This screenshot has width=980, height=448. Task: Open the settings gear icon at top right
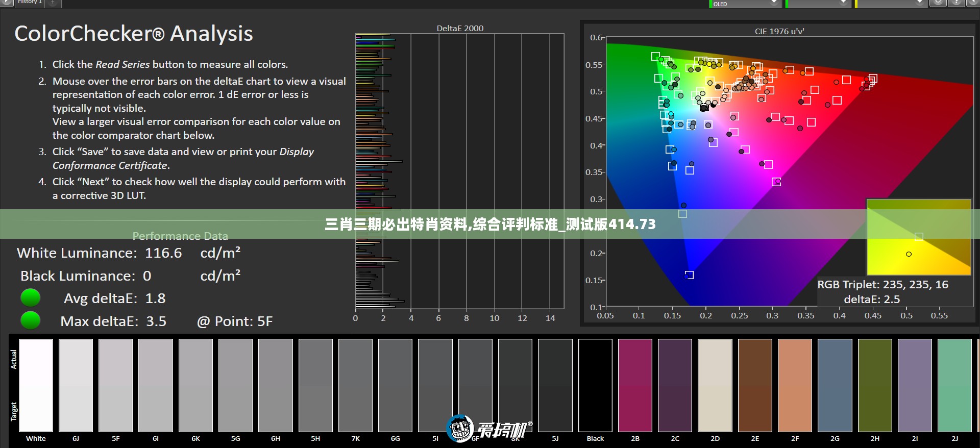(938, 3)
